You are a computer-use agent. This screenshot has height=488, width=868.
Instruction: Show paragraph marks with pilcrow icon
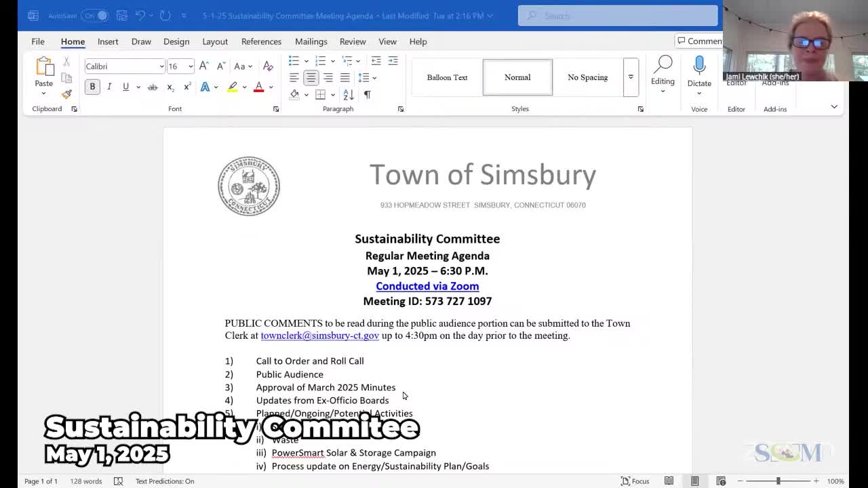tap(367, 95)
